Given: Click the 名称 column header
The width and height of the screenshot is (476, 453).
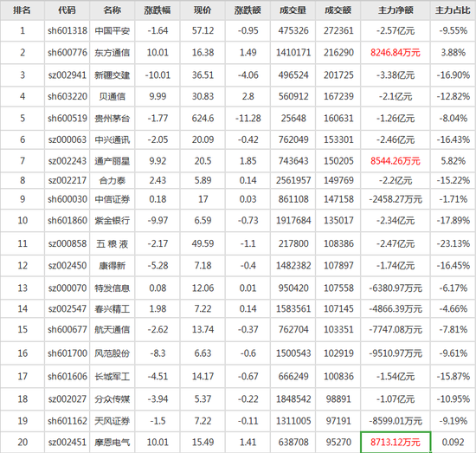Looking at the screenshot, I should click(x=112, y=10).
